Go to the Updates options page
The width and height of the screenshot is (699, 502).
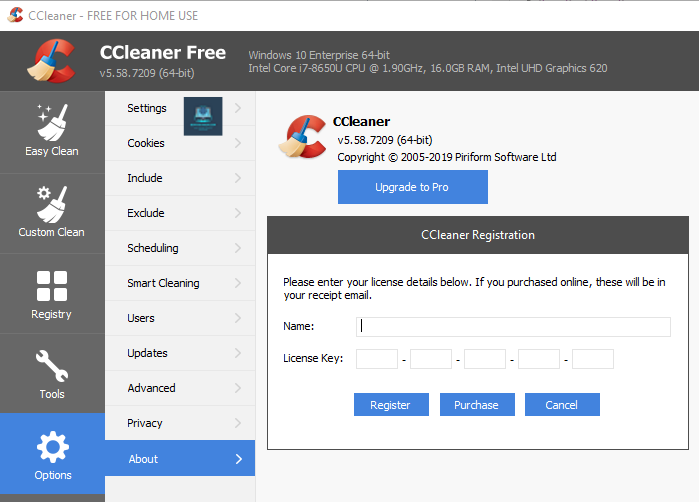[180, 353]
